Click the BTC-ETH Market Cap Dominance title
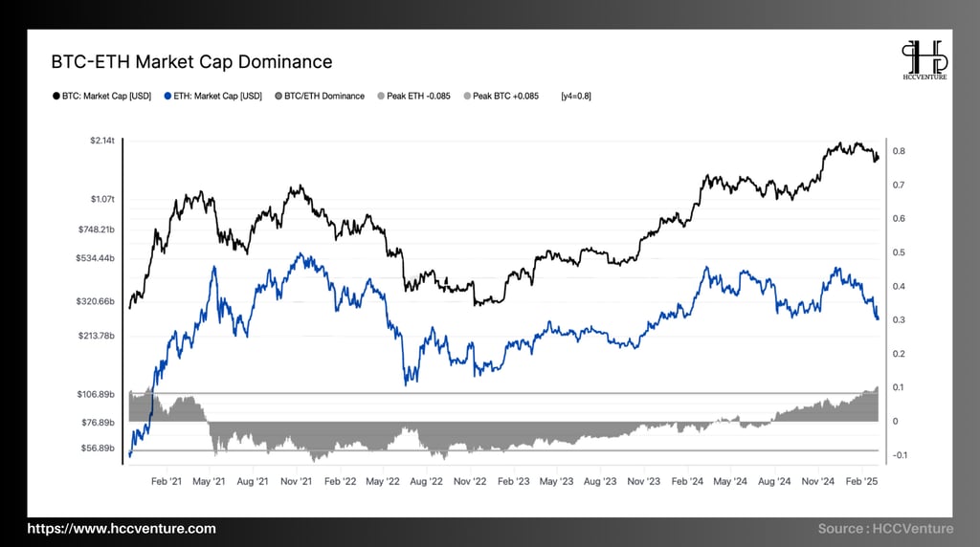This screenshot has height=547, width=980. (191, 62)
